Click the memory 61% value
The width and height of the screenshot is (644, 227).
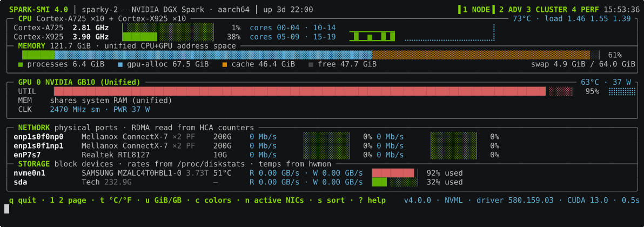(x=615, y=55)
